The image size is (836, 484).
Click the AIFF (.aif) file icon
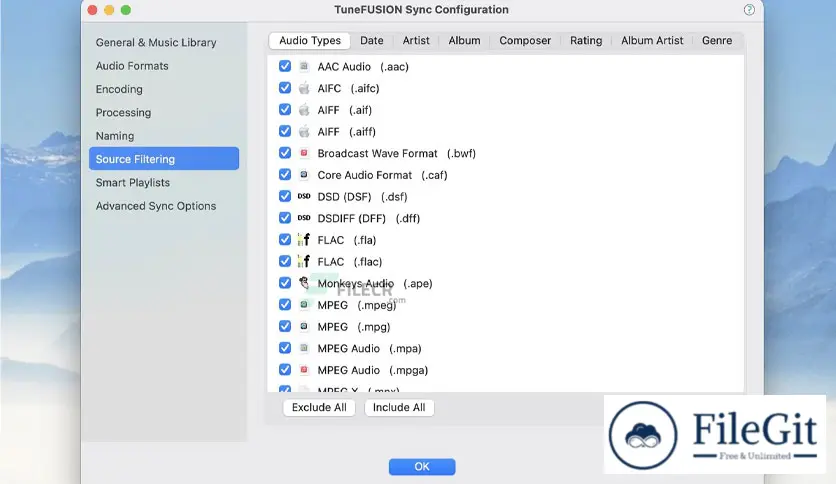tap(304, 110)
